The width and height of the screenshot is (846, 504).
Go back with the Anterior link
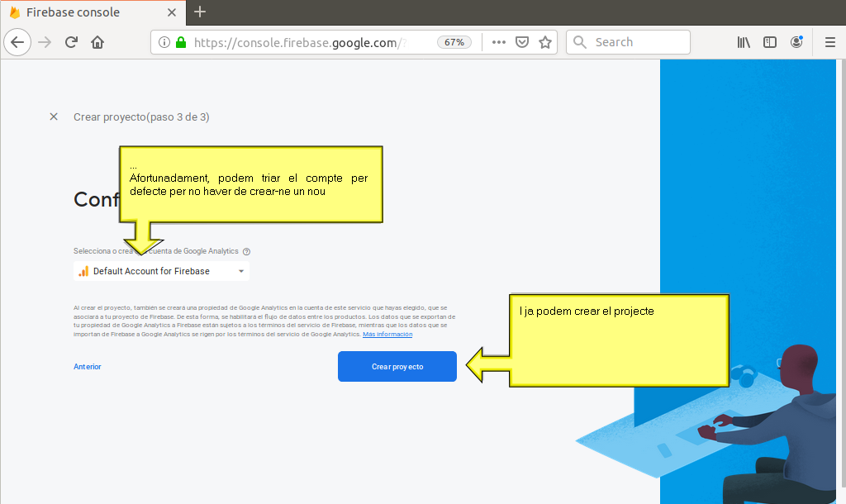88,367
